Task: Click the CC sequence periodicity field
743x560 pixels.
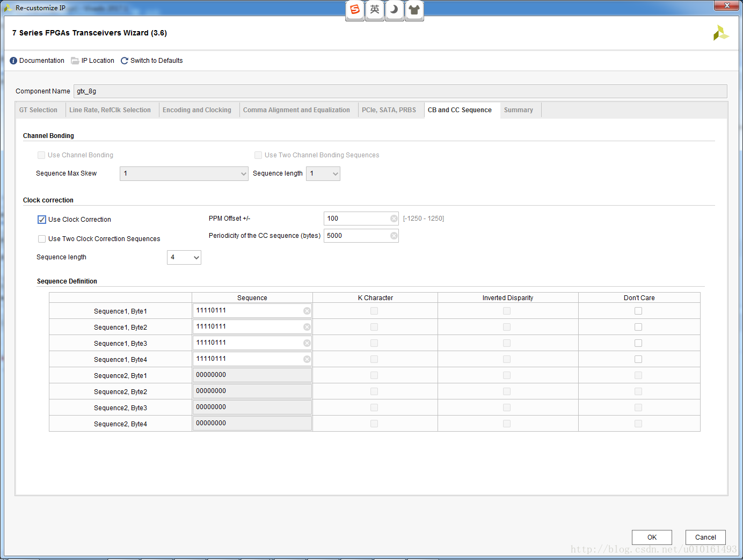Action: coord(361,236)
